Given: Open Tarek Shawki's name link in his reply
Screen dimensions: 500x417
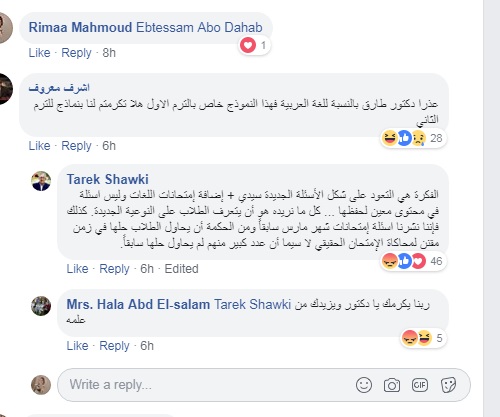Looking at the screenshot, I should [x=107, y=179].
